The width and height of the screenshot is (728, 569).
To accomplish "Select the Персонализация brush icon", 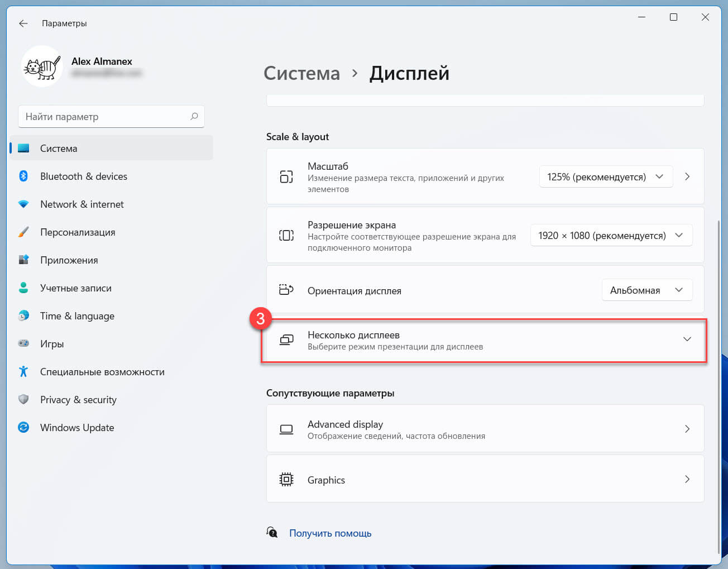I will (x=23, y=232).
